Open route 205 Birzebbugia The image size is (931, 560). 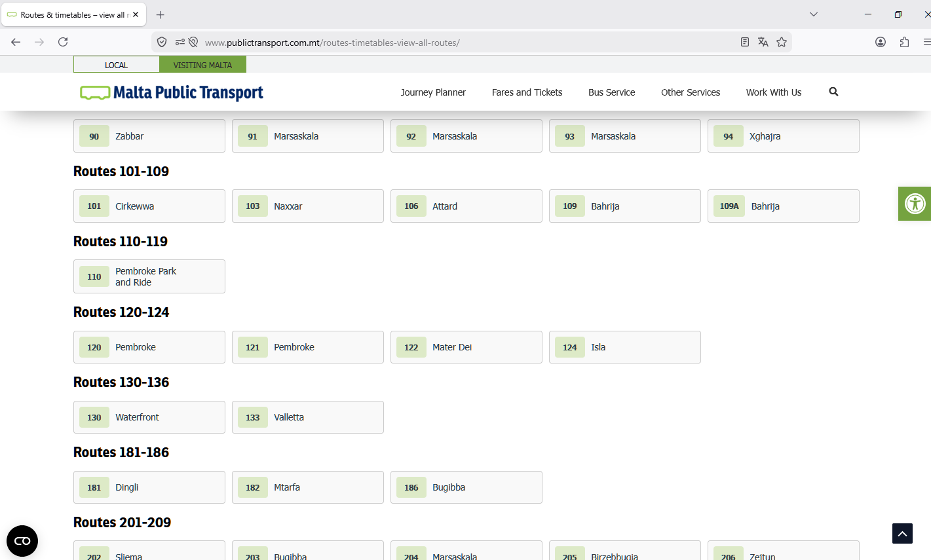coord(625,551)
